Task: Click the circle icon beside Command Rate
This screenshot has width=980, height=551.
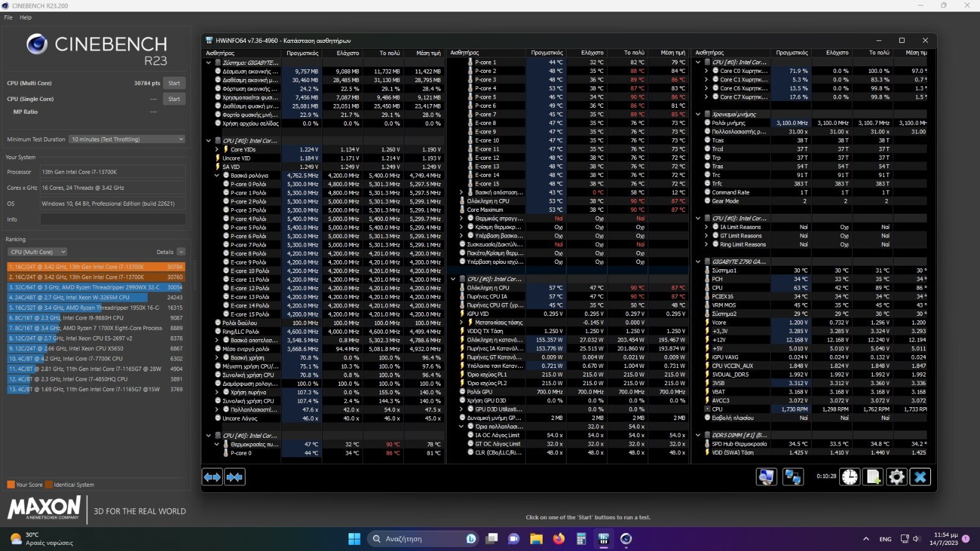Action: coord(707,192)
